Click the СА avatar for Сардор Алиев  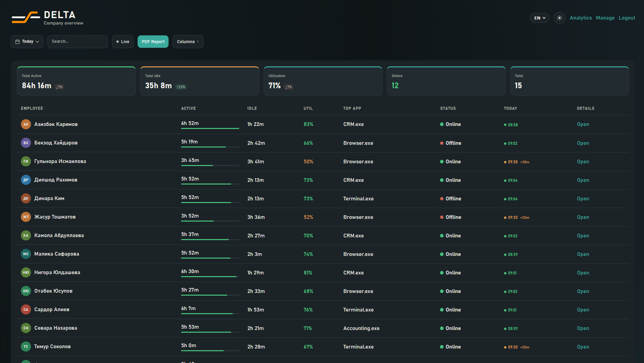coord(26,309)
